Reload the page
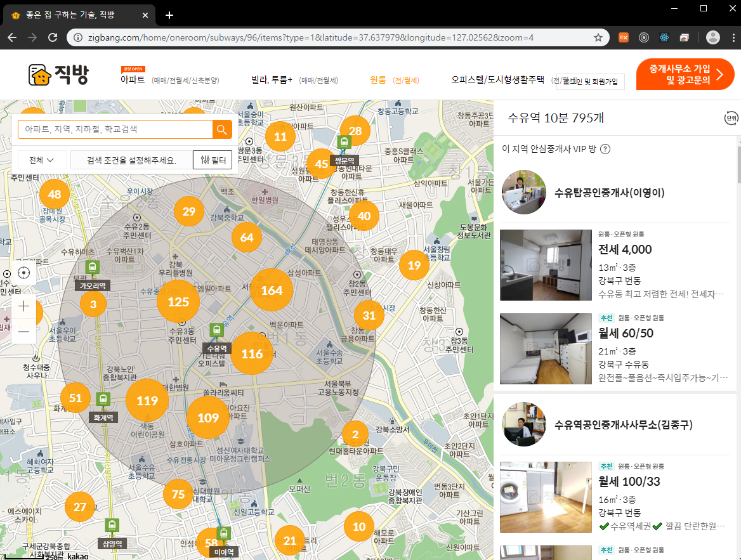 pyautogui.click(x=53, y=37)
